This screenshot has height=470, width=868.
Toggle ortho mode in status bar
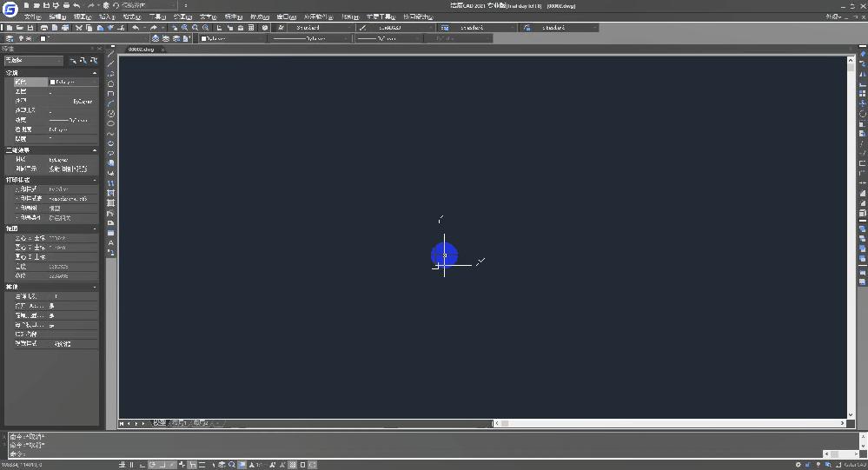pos(142,465)
